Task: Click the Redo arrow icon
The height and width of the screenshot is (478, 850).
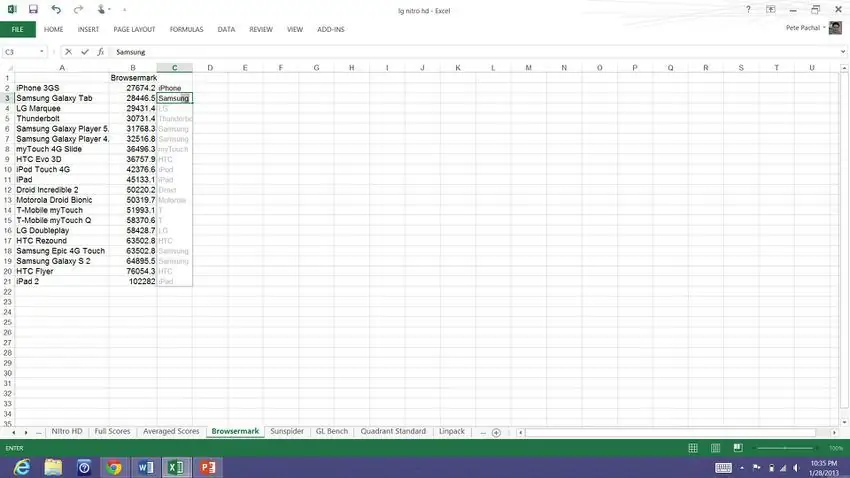Action: pos(79,10)
